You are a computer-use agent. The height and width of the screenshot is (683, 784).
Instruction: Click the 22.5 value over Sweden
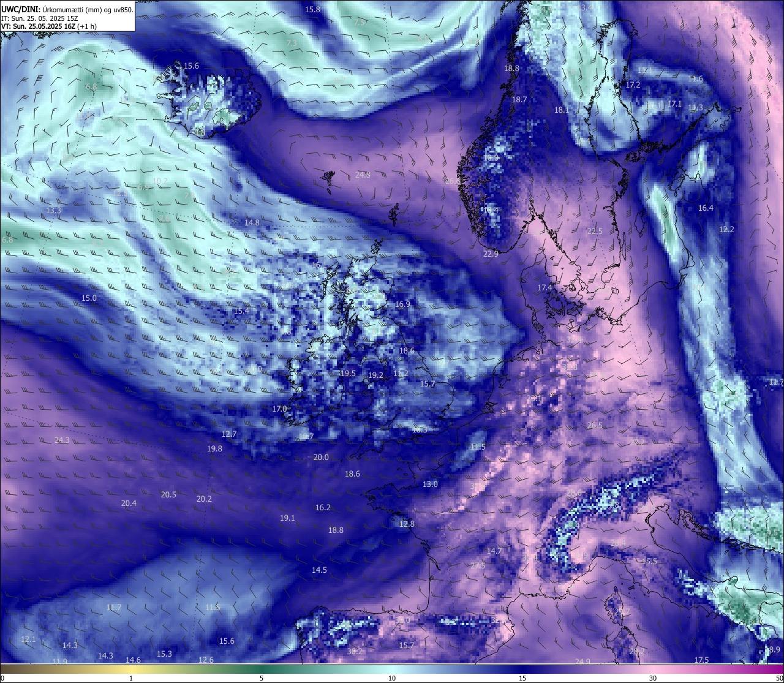(595, 231)
